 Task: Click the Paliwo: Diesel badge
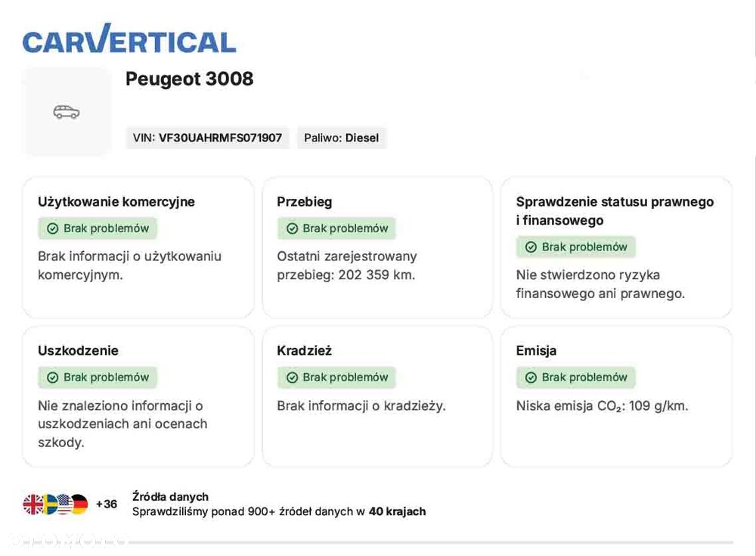click(341, 138)
